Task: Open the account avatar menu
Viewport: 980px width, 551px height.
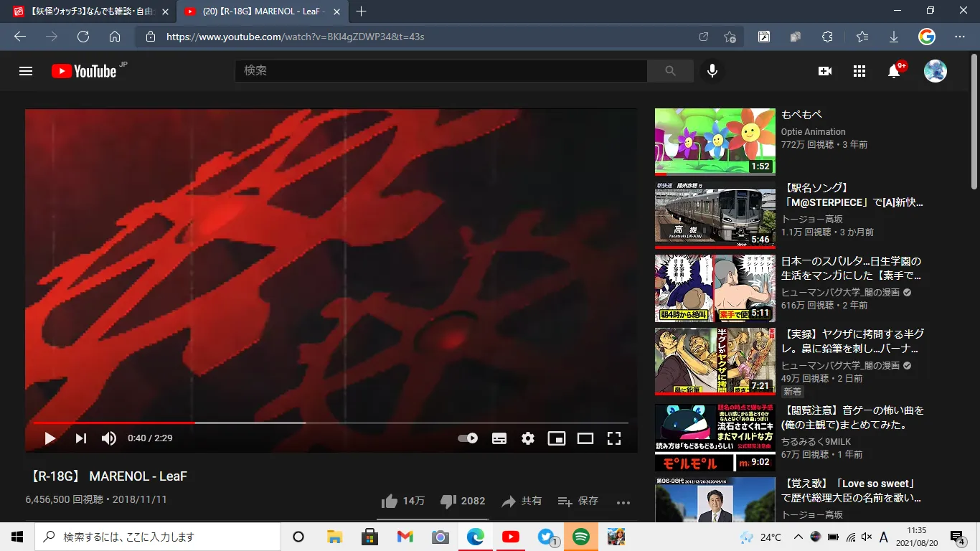Action: coord(936,71)
